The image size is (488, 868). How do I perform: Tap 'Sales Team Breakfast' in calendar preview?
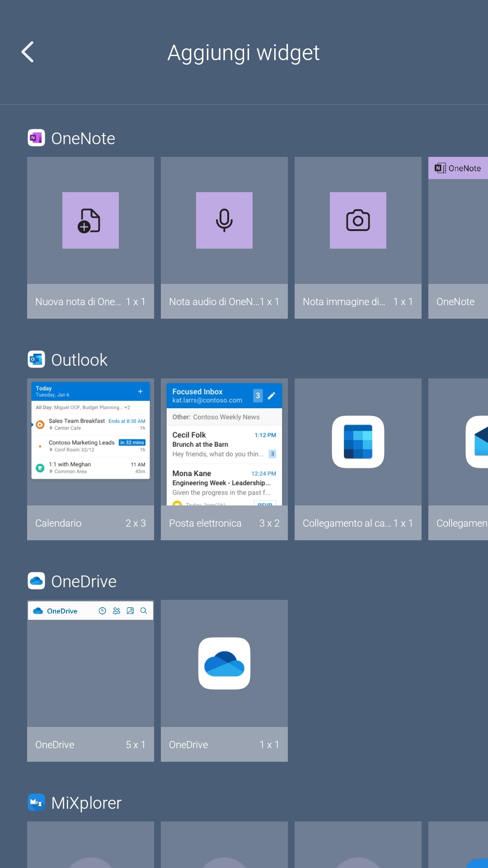[x=77, y=421]
